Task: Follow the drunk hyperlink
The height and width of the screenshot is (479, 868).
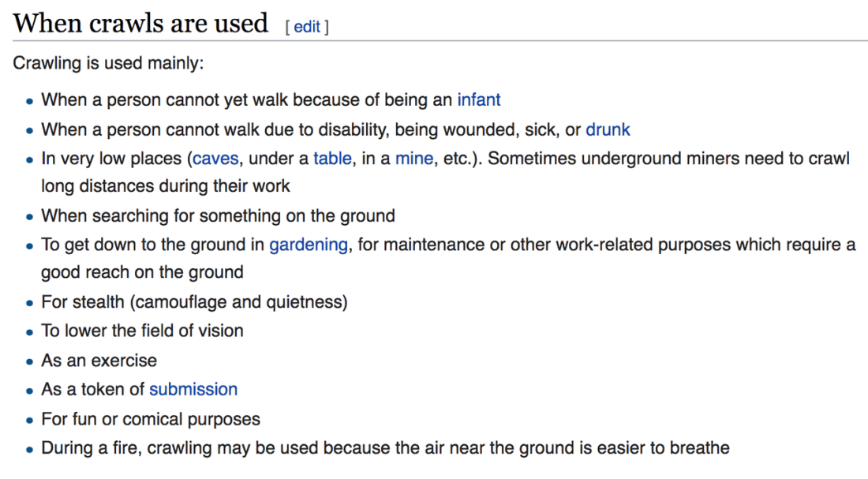Action: pos(608,129)
